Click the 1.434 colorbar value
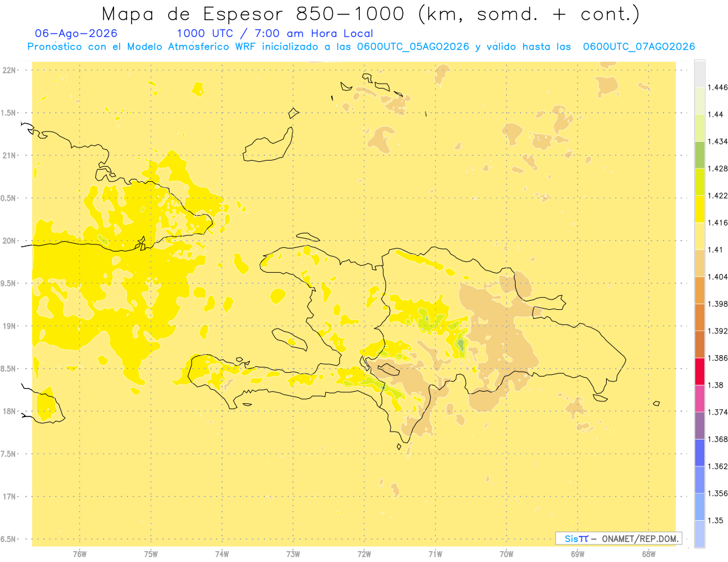This screenshot has height=562, width=728. pos(718,141)
